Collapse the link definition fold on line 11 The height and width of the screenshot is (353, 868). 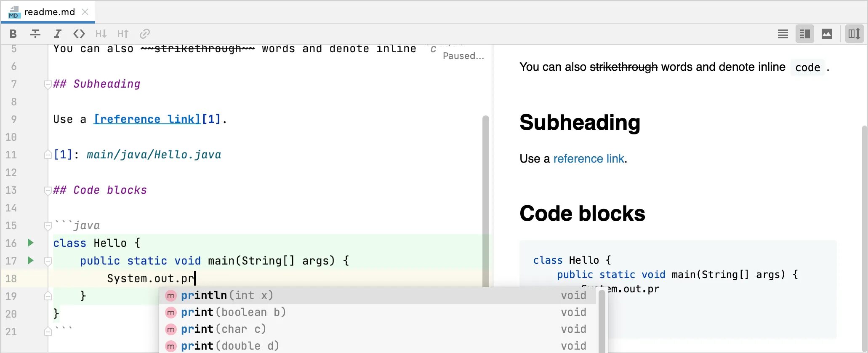tap(48, 155)
